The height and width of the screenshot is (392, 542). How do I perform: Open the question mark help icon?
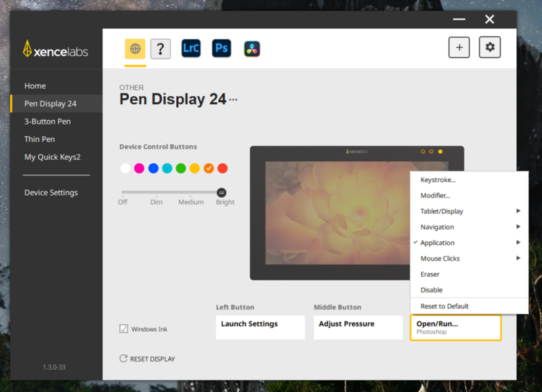161,49
